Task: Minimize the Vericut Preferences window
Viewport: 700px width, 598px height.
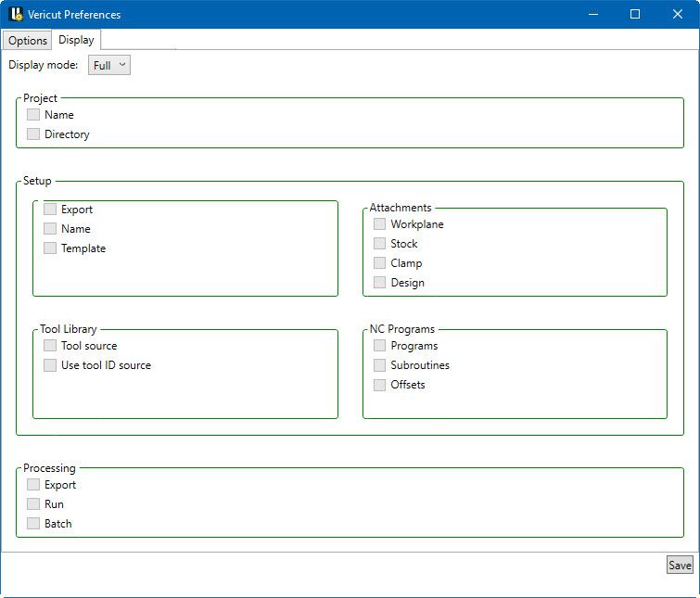Action: click(x=593, y=14)
